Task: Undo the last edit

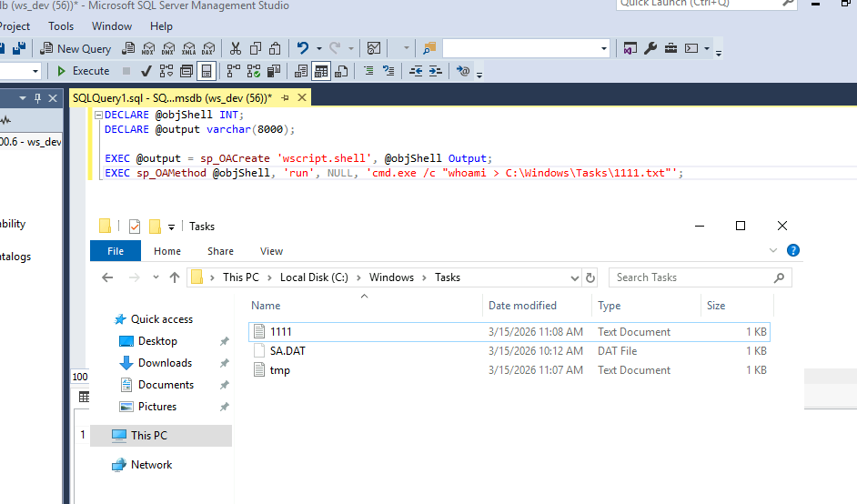Action: tap(303, 48)
